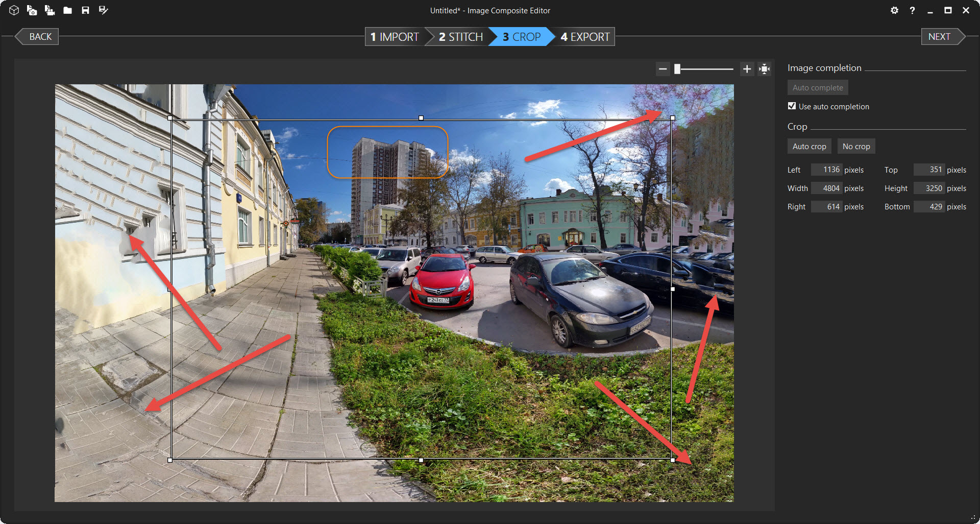The image size is (980, 524).
Task: Click the Save As icon
Action: point(103,10)
